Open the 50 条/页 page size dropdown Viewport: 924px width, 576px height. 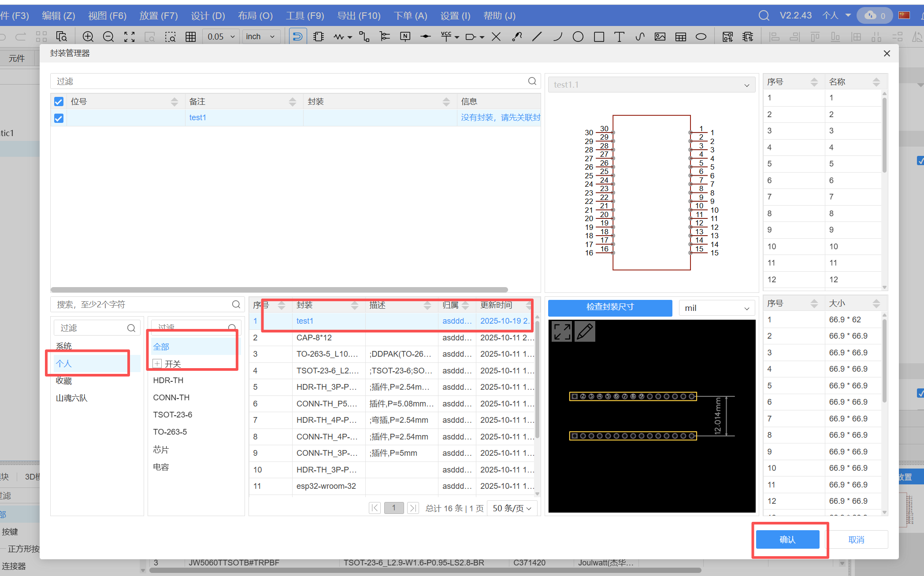point(512,508)
